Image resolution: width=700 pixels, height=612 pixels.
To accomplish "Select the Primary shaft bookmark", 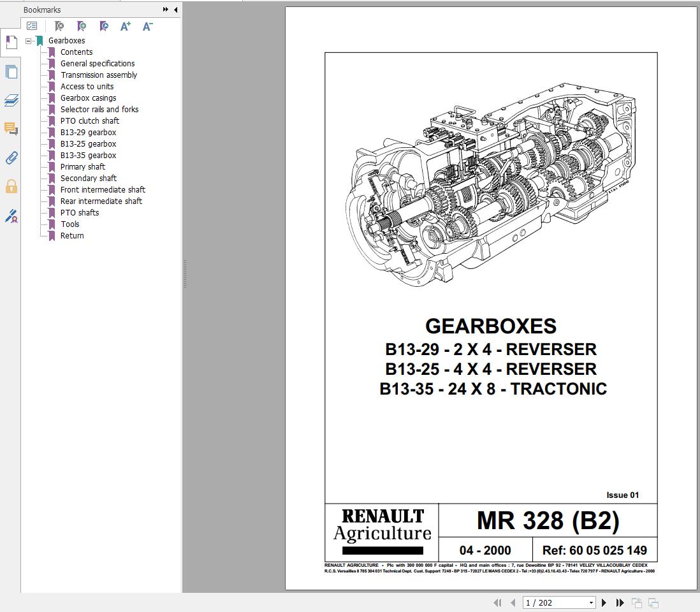I will pos(83,167).
